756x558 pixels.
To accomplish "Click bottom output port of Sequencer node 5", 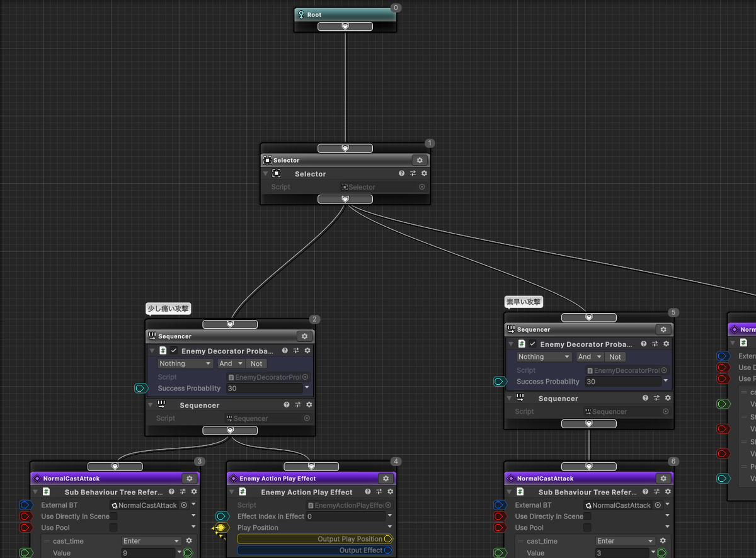I will point(589,424).
